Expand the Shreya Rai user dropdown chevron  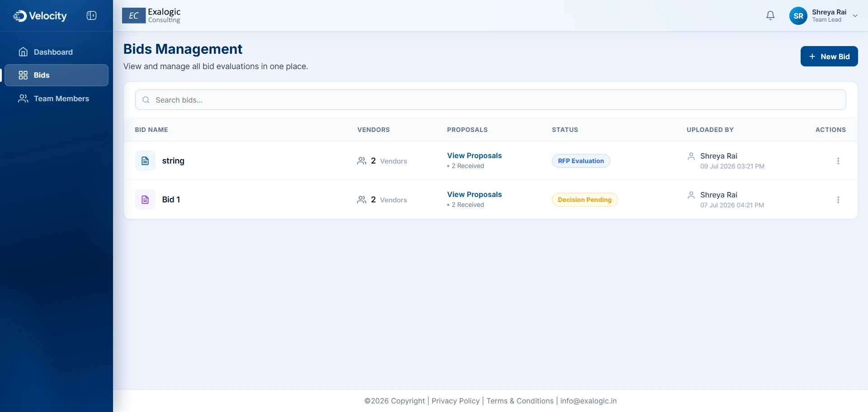point(855,16)
